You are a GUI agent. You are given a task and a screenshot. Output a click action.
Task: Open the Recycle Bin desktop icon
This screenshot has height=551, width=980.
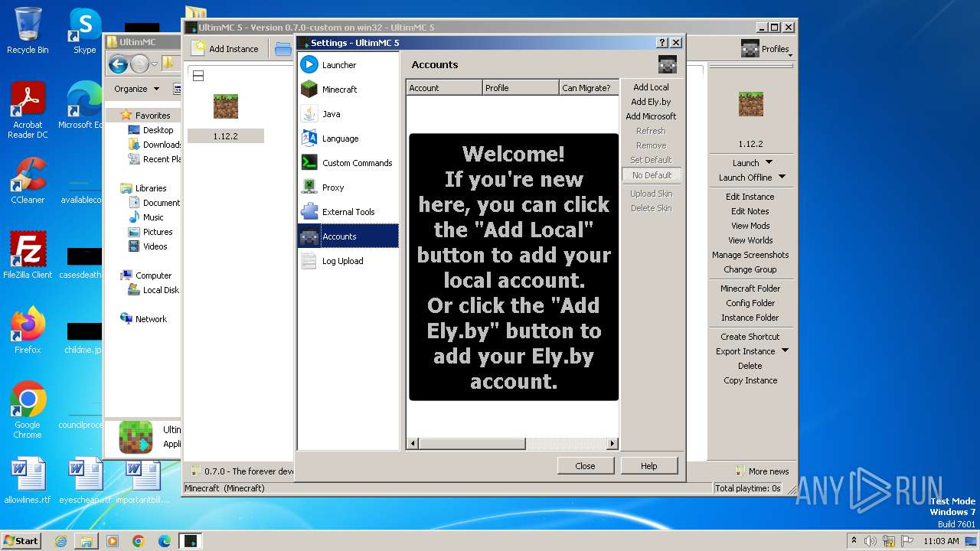28,31
